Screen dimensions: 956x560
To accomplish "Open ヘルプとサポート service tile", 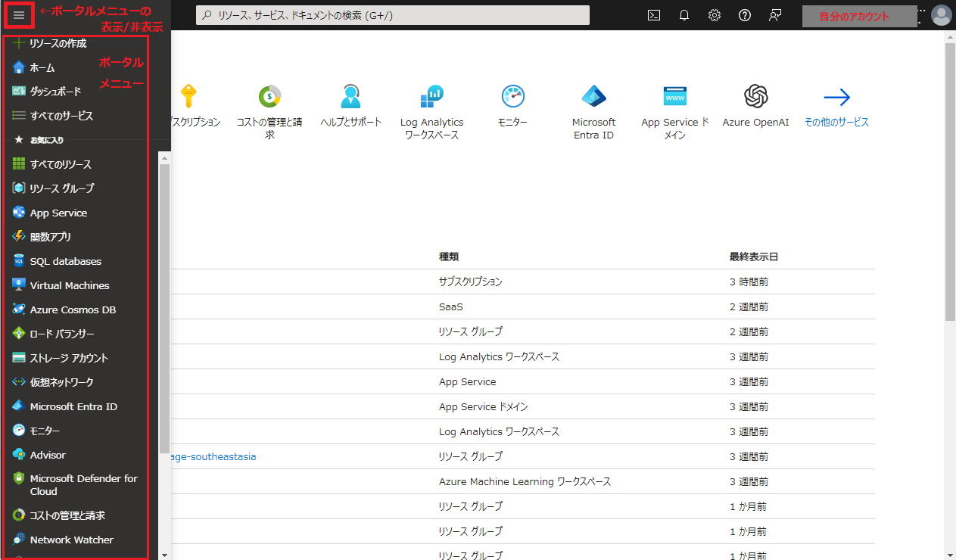I will pos(350,105).
